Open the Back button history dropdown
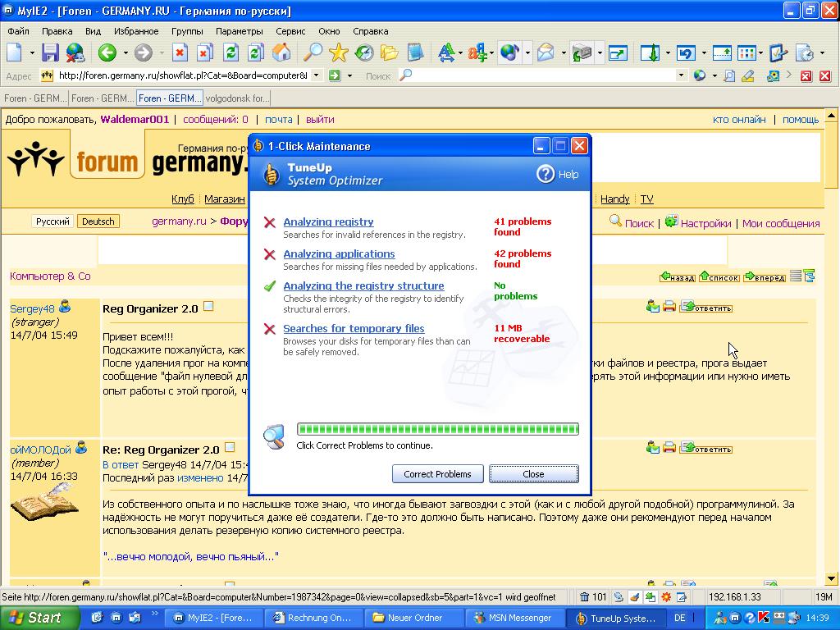840x630 pixels. pos(126,53)
